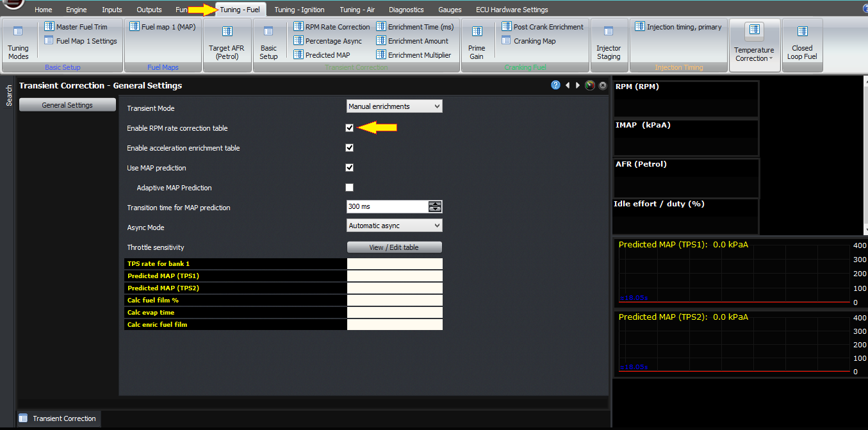Select the RPM (RPM) gauge panel
The width and height of the screenshot is (868, 430).
(x=685, y=99)
